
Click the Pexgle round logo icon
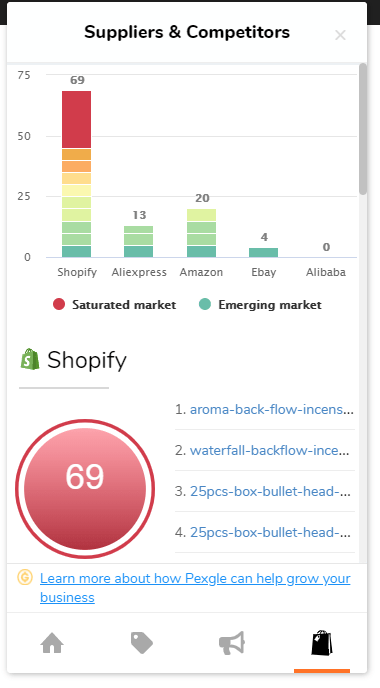click(x=25, y=577)
